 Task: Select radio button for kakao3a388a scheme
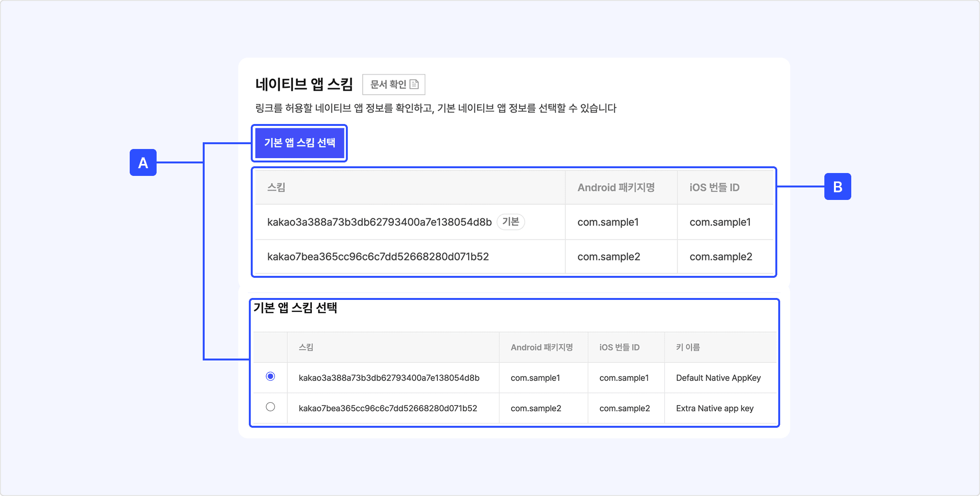pos(270,376)
